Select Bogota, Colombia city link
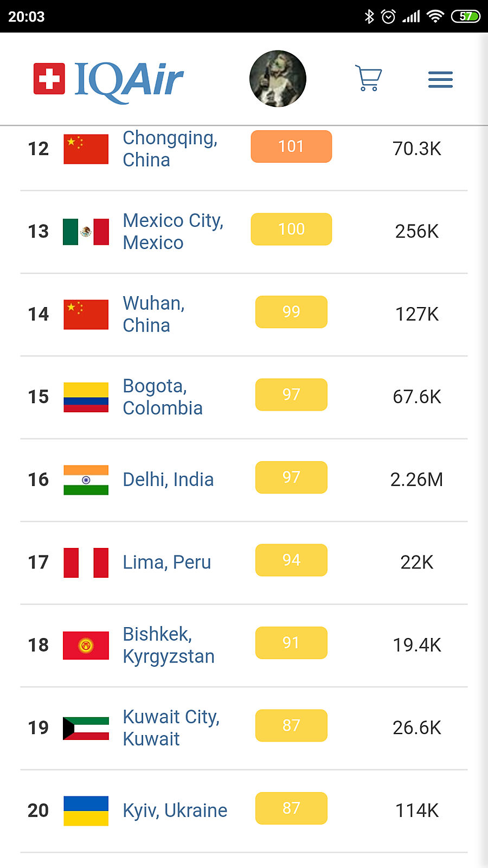This screenshot has width=488, height=868. tap(162, 397)
